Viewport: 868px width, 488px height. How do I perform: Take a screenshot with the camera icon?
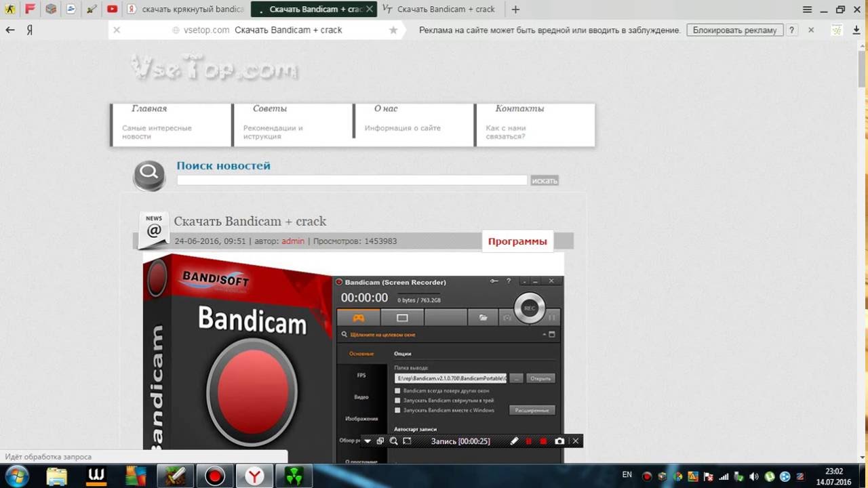(559, 441)
